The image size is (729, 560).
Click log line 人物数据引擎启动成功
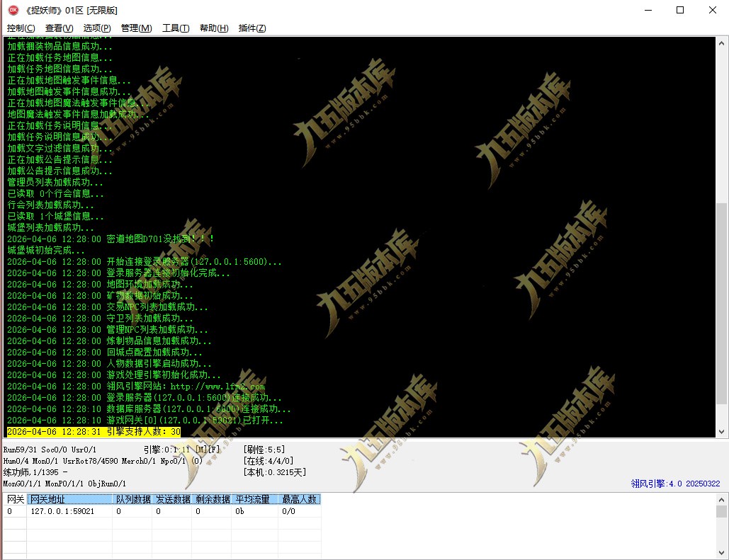(109, 363)
